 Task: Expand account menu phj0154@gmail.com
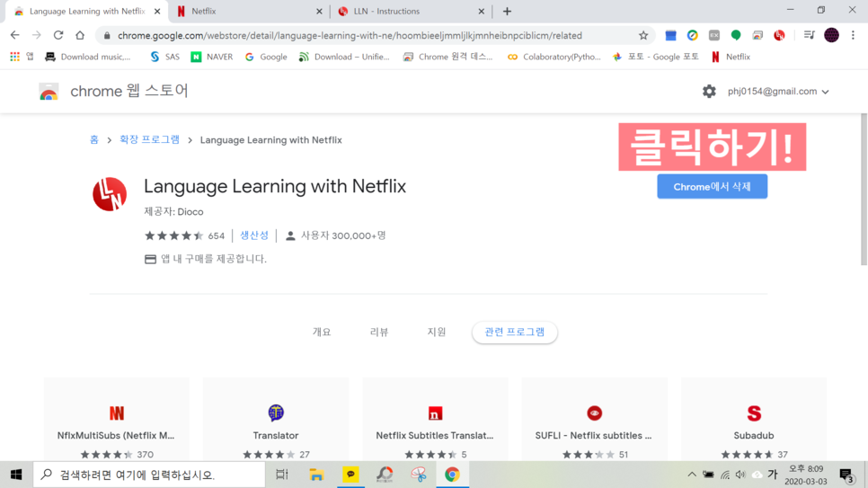778,92
